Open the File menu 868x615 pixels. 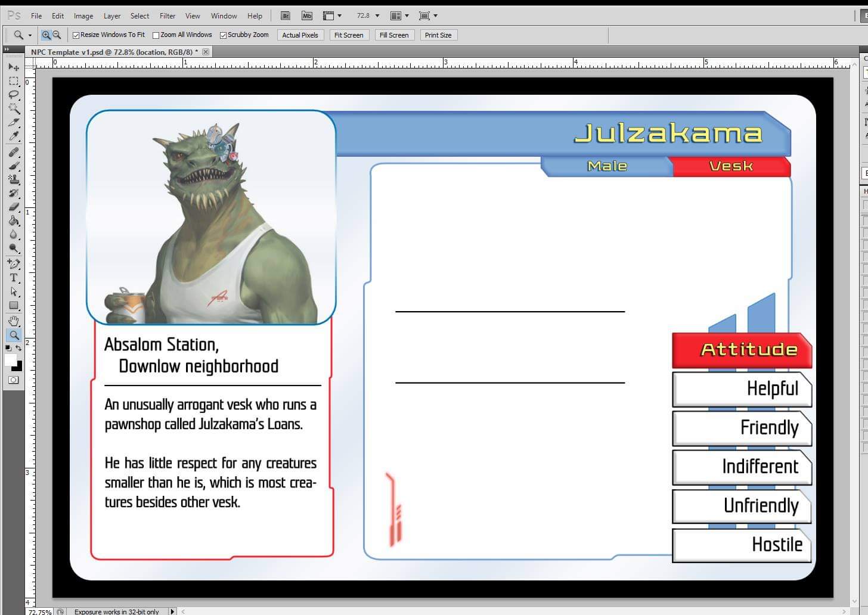tap(36, 16)
